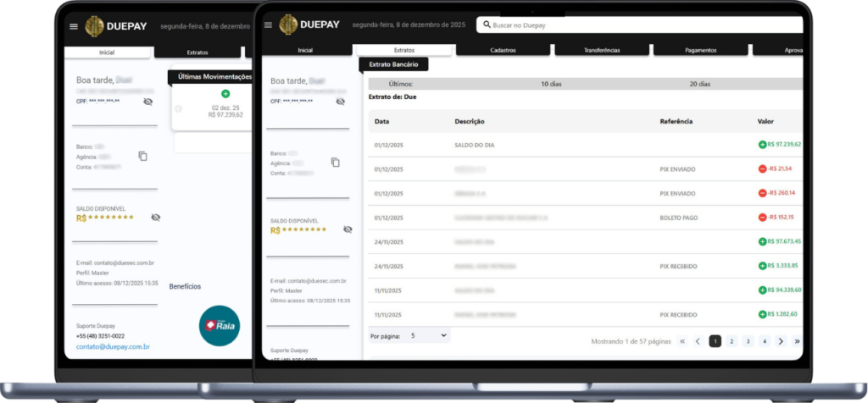Open the Cadastros tab
Viewport: 868px width, 403px height.
[503, 50]
